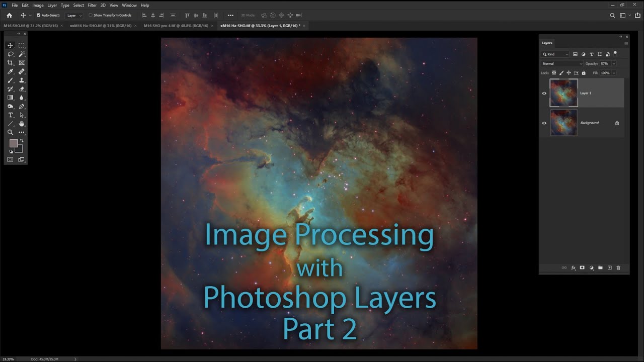Open the Opacity slider dropdown arrow
644x362 pixels.
pos(614,64)
